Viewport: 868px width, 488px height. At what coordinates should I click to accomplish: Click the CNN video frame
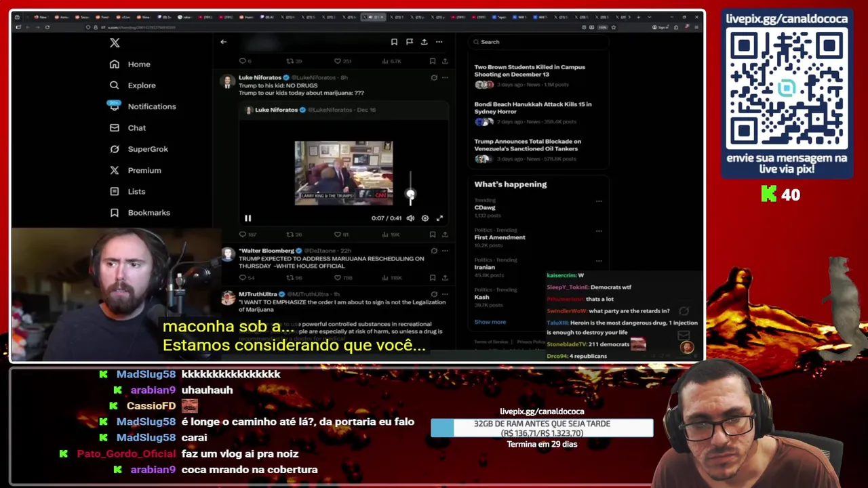pyautogui.click(x=343, y=173)
